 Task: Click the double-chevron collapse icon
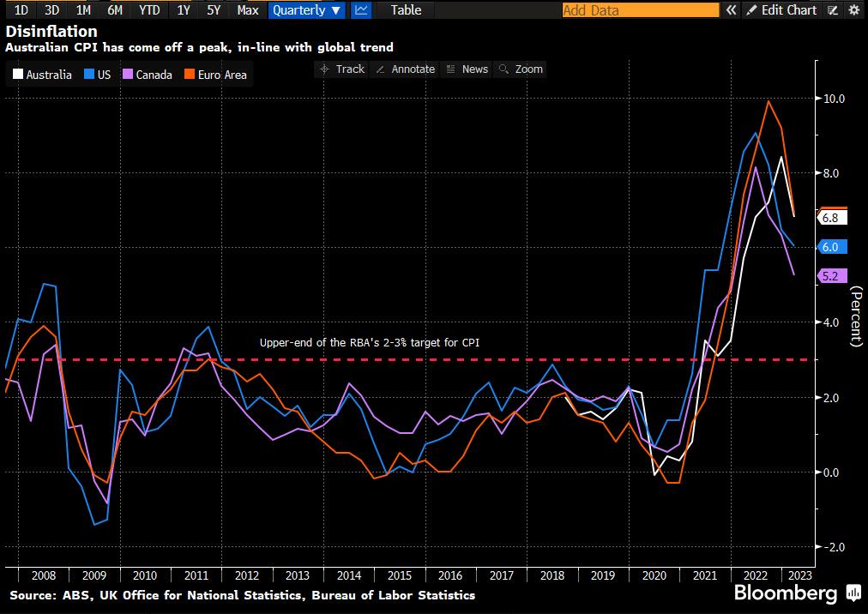732,10
